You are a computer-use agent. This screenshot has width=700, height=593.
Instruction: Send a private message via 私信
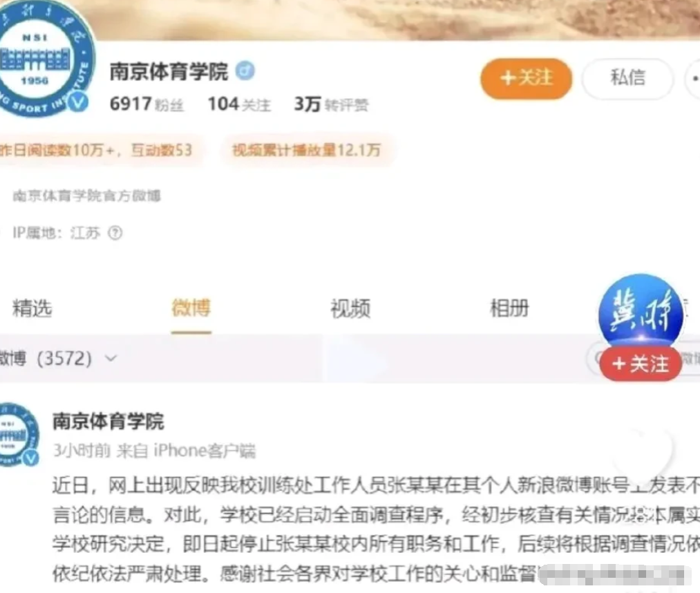pos(627,77)
